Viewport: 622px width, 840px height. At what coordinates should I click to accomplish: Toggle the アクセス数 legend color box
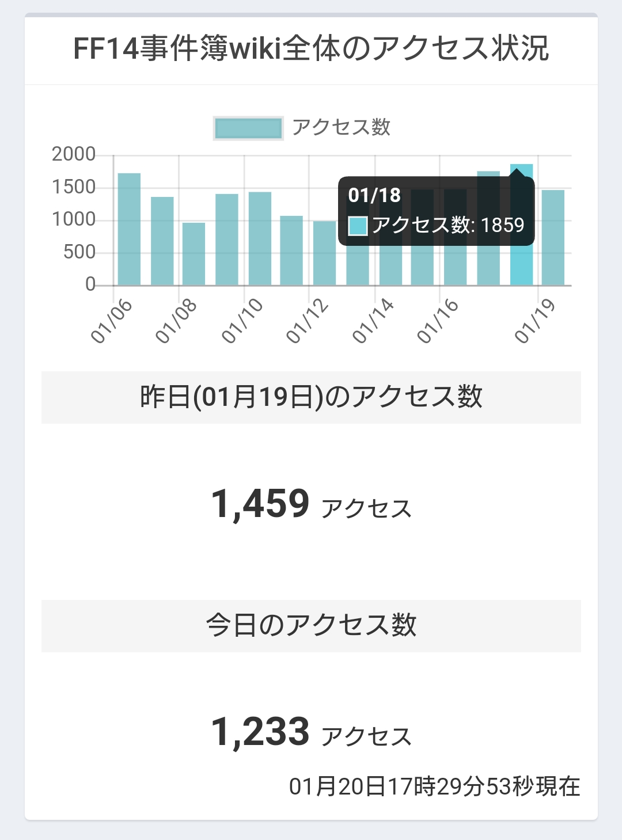pos(248,128)
